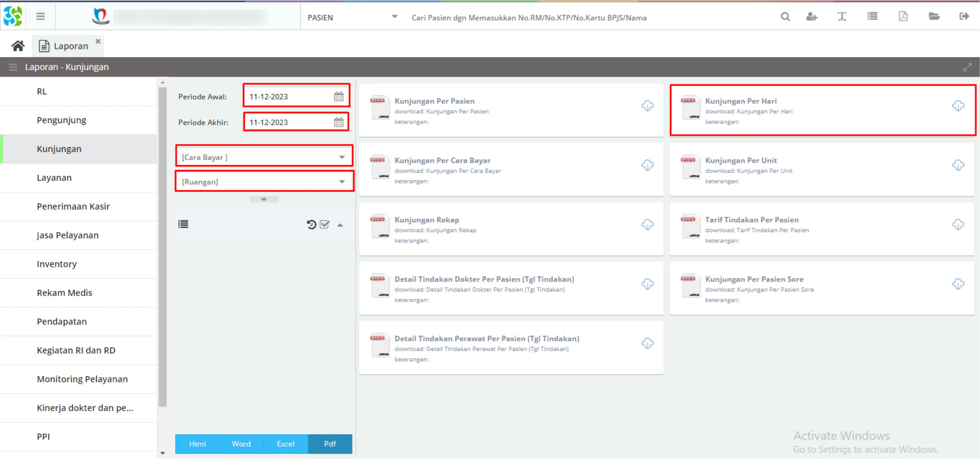Select Jasa Pelayanan in the sidebar

78,236
